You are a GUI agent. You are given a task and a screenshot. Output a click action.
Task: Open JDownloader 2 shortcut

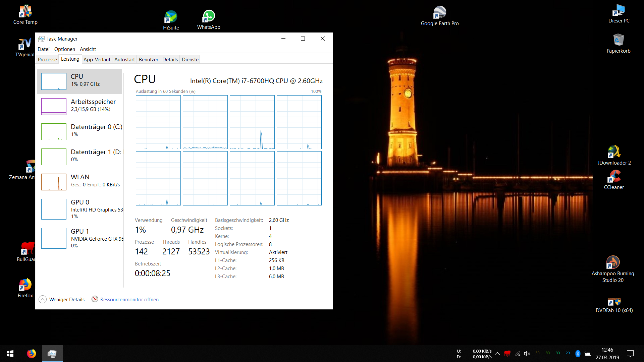614,155
